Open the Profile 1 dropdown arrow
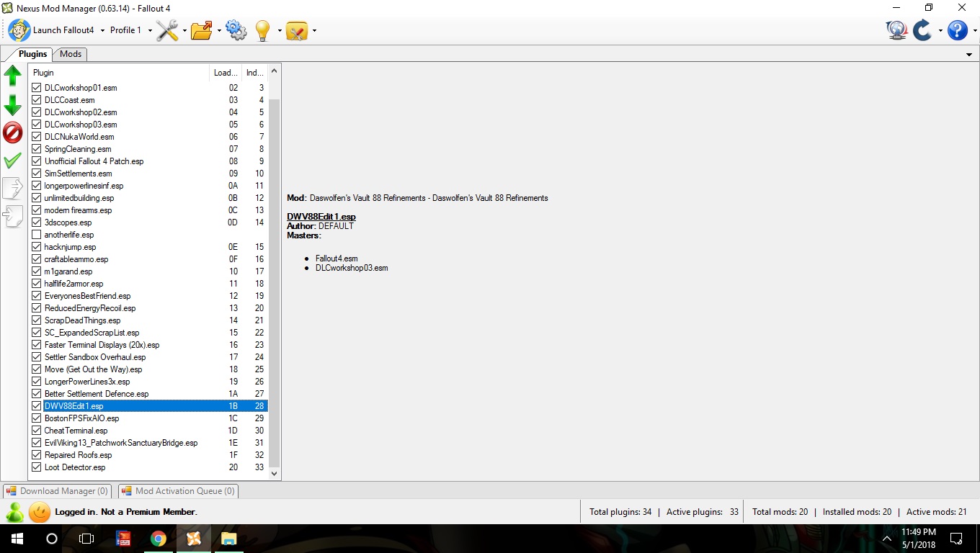 150,30
